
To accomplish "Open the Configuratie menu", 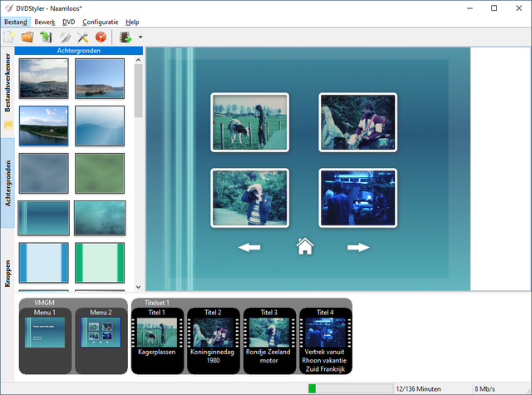I will pyautogui.click(x=101, y=22).
